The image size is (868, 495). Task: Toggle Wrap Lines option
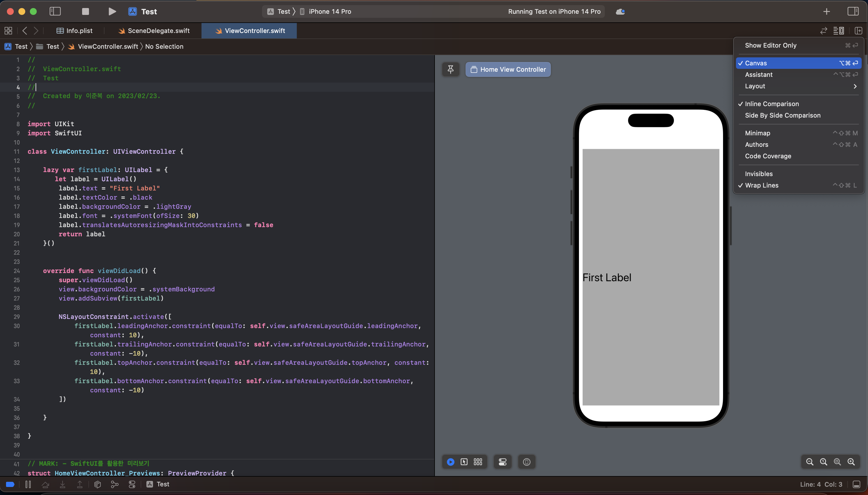pos(762,185)
